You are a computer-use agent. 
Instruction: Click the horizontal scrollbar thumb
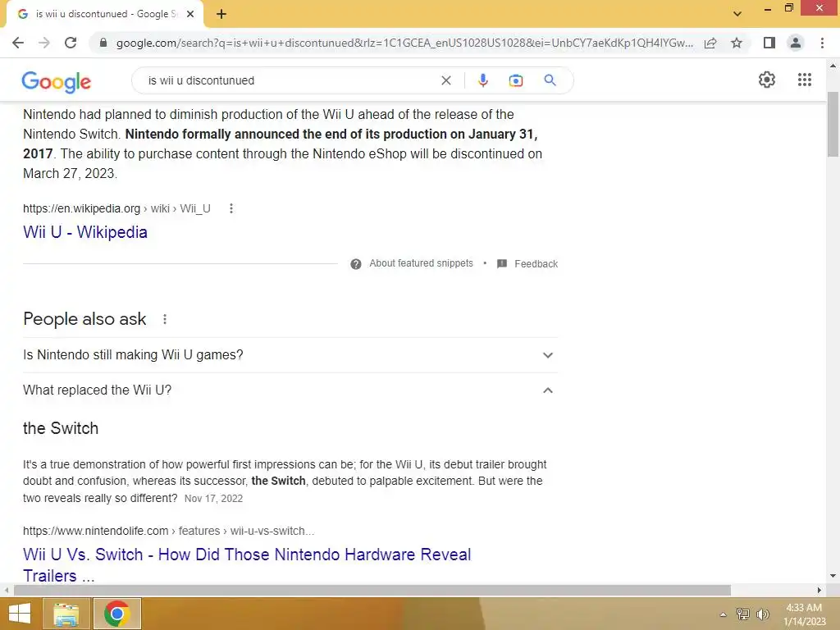372,590
